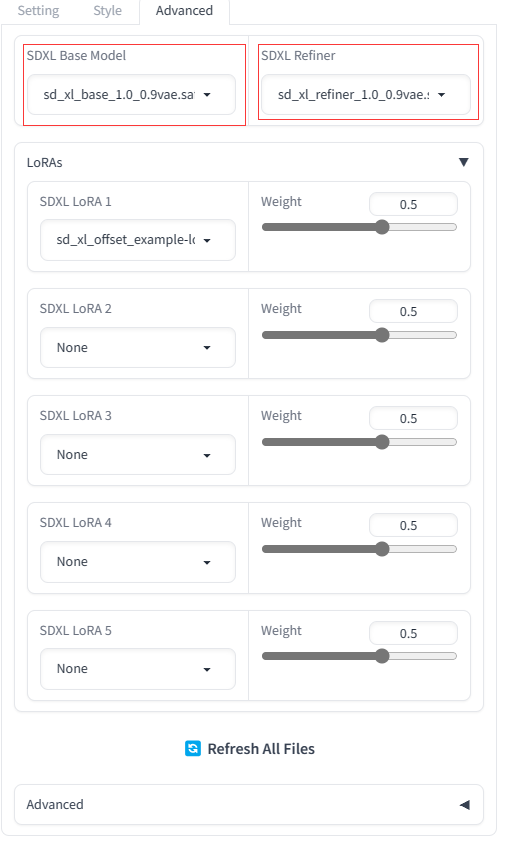Open the SDXL LoRA 2 dropdown

click(138, 347)
